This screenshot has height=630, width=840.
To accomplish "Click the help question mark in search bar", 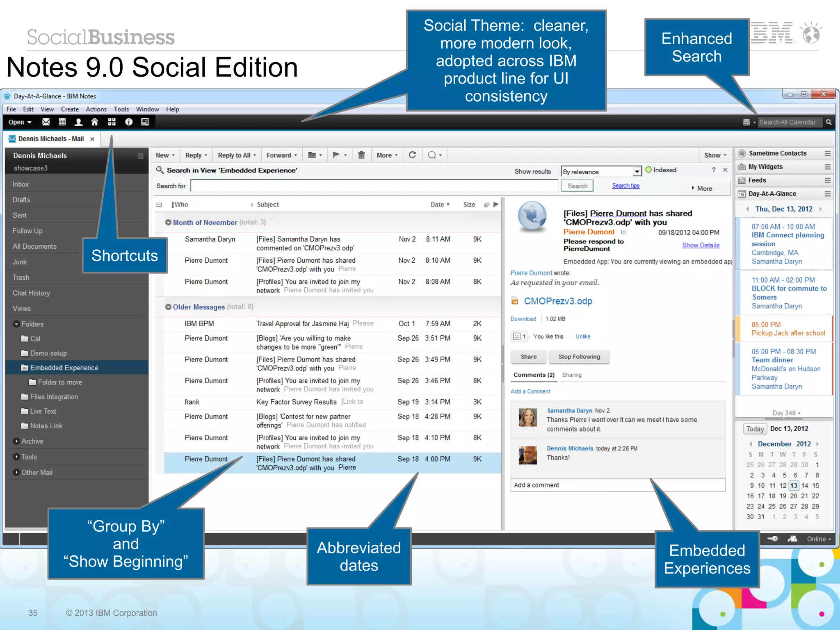I will pos(714,170).
